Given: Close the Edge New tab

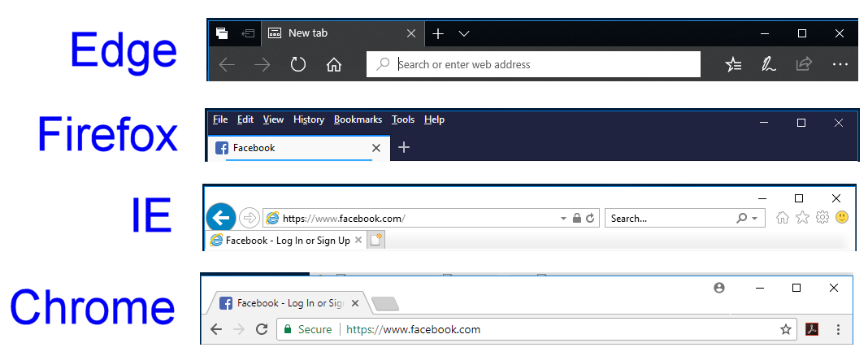Looking at the screenshot, I should pos(411,33).
